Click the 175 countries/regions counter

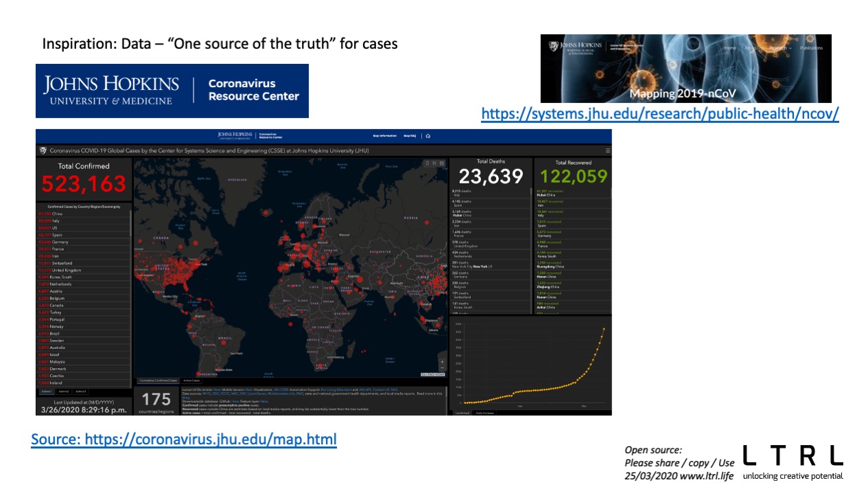(156, 402)
